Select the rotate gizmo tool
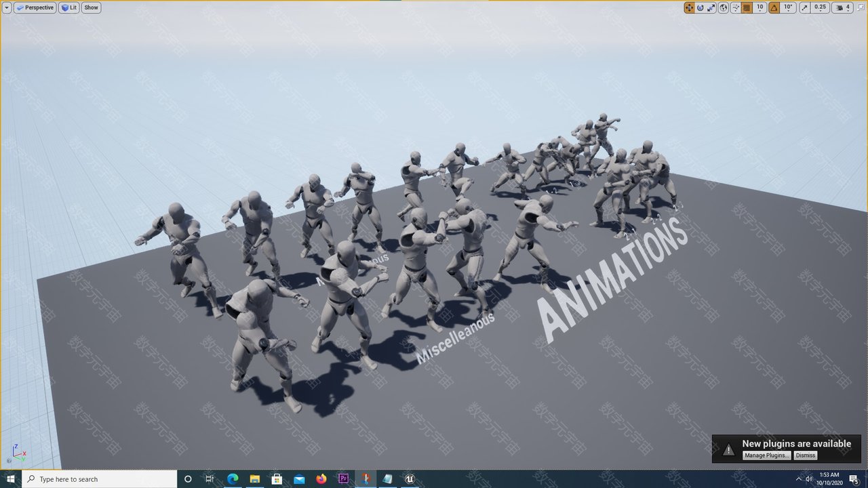This screenshot has height=488, width=868. coord(700,7)
